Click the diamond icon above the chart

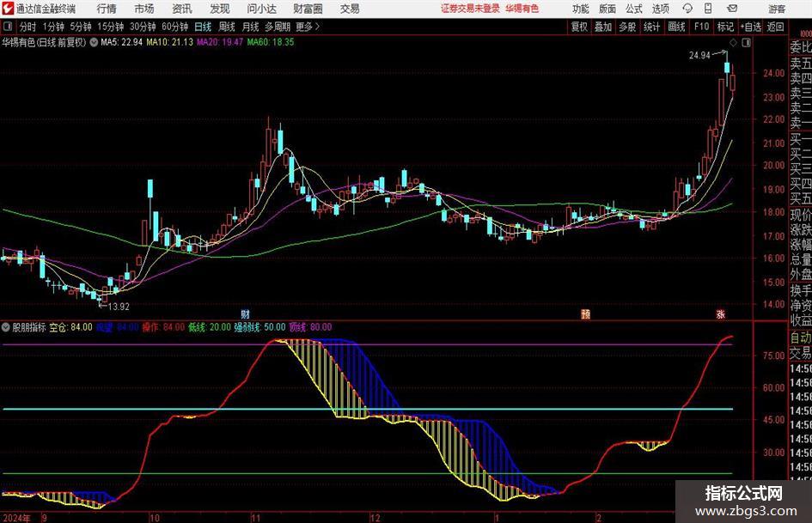pos(733,43)
